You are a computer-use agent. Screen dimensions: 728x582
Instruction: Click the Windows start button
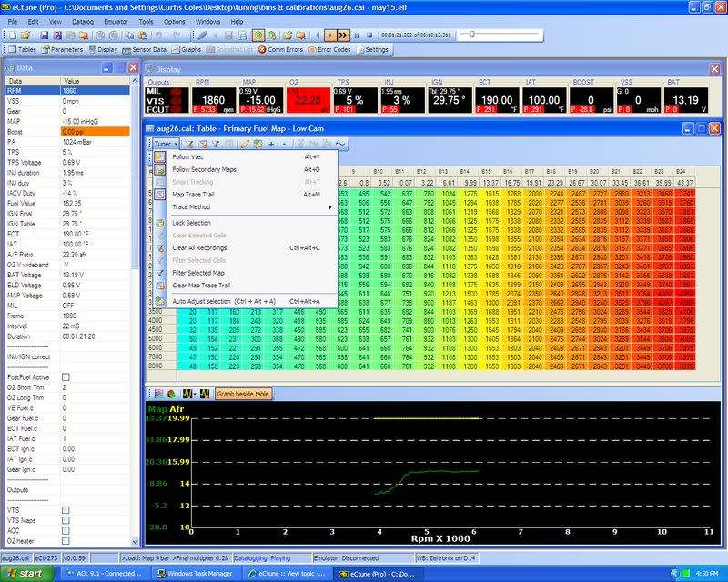[x=26, y=574]
